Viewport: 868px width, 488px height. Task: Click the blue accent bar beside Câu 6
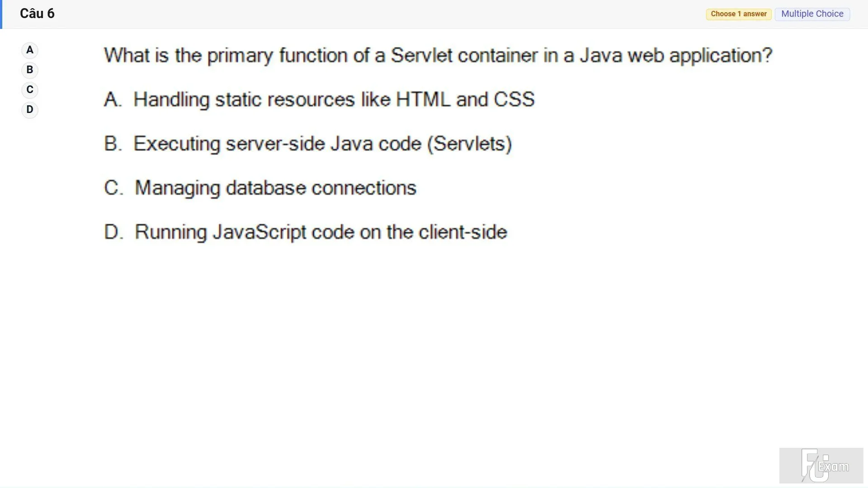(x=1, y=14)
